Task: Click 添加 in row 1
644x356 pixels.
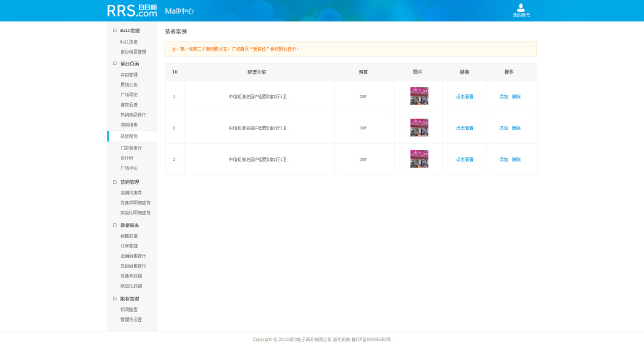Action: pos(504,97)
